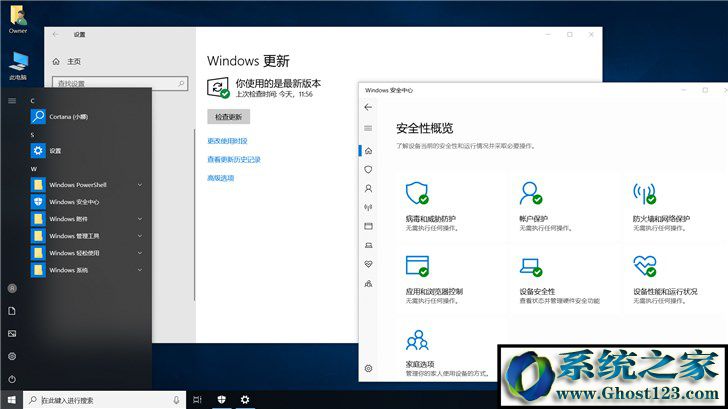Click the taskbar search box

104,400
